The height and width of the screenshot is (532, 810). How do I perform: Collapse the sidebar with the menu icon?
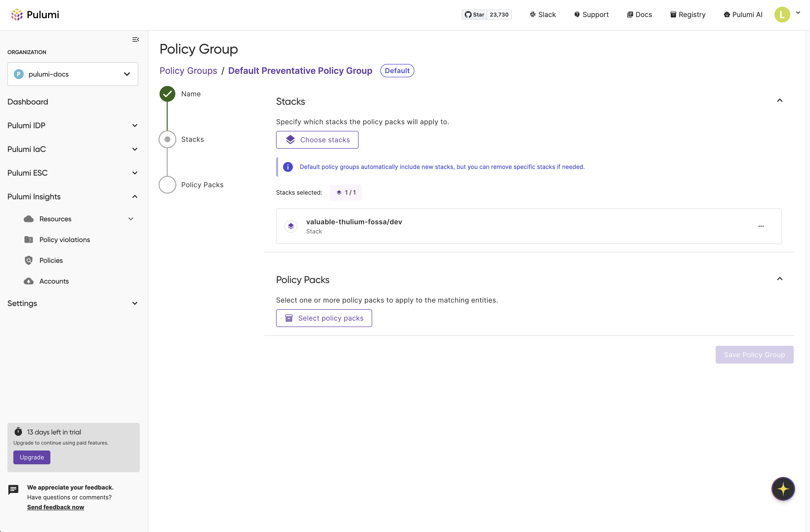pos(136,40)
